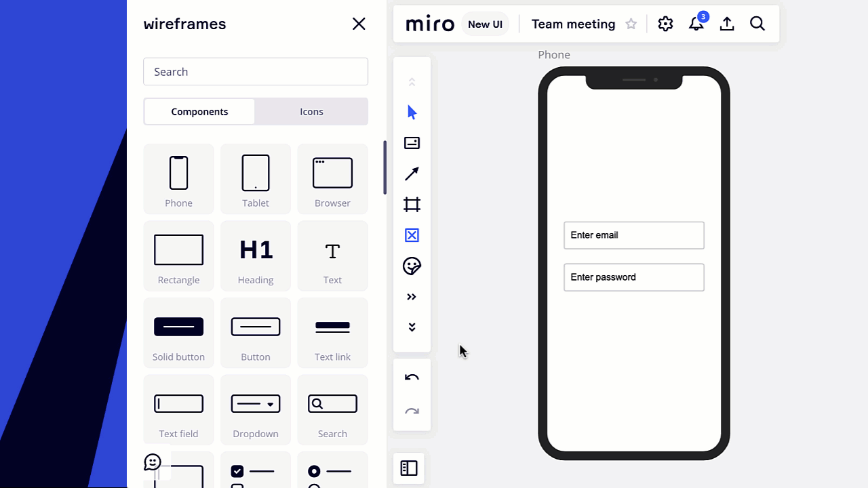The image size is (868, 488).
Task: Insert the radio button list component
Action: coord(332,470)
